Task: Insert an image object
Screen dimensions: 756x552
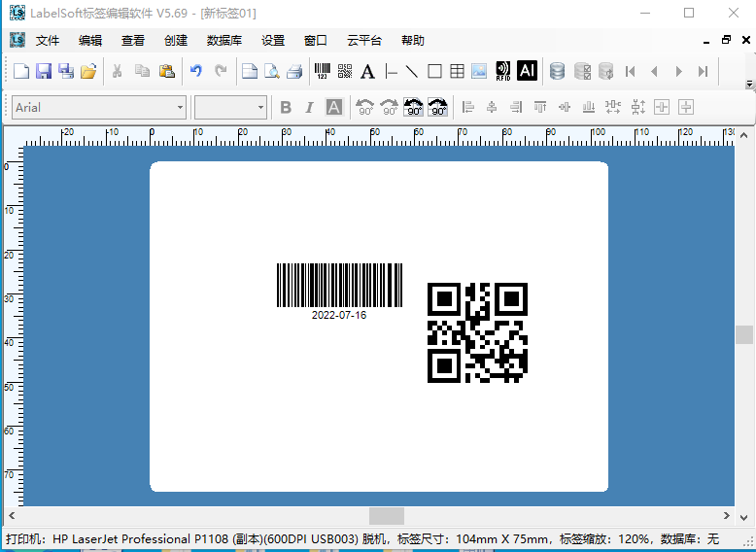Action: tap(479, 71)
